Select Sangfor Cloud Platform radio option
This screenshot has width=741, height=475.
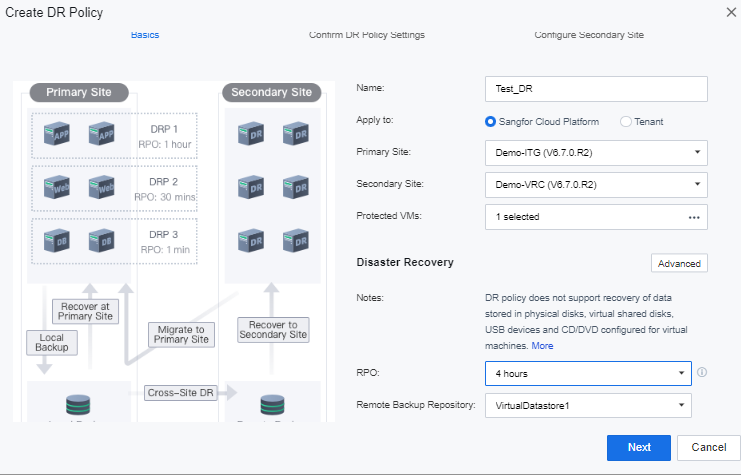(490, 122)
